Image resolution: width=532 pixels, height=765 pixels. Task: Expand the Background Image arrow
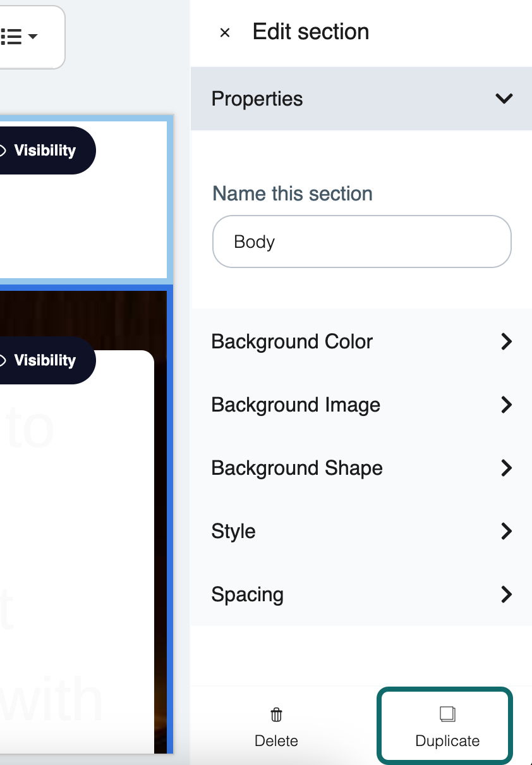pyautogui.click(x=505, y=405)
